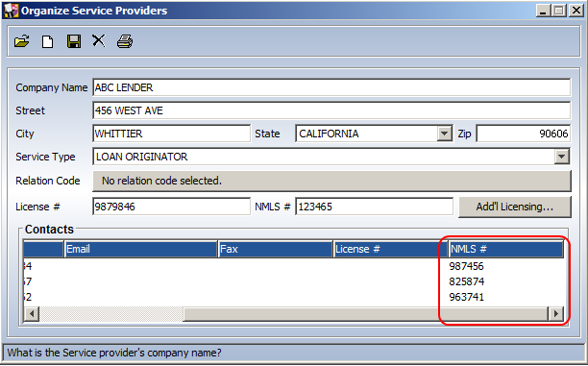The height and width of the screenshot is (366, 588).
Task: Click the left scroll arrow in Contacts
Action: click(32, 313)
